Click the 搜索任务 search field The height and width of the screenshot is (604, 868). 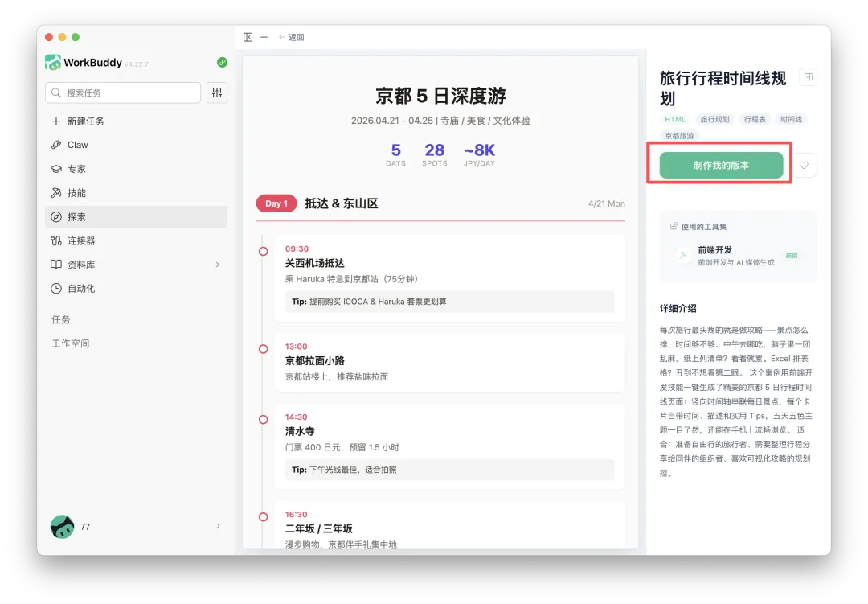(x=123, y=92)
